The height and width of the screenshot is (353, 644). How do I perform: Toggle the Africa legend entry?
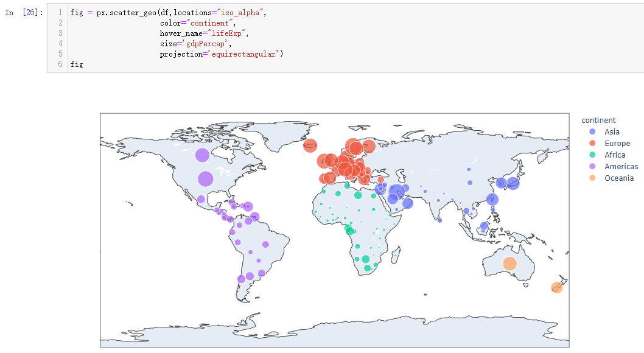tap(614, 155)
